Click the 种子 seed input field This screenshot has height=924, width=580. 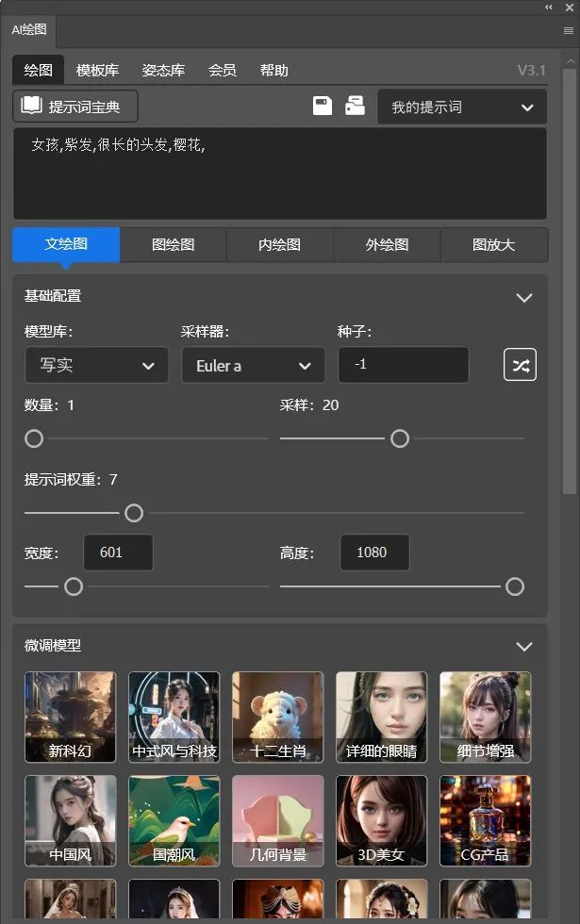coord(404,365)
